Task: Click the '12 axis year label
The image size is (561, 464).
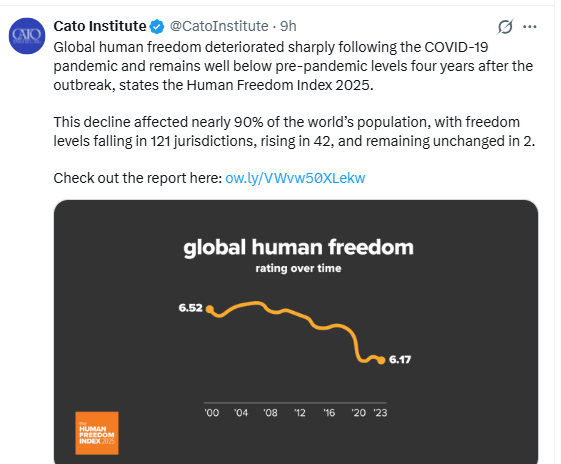Action: [x=300, y=413]
